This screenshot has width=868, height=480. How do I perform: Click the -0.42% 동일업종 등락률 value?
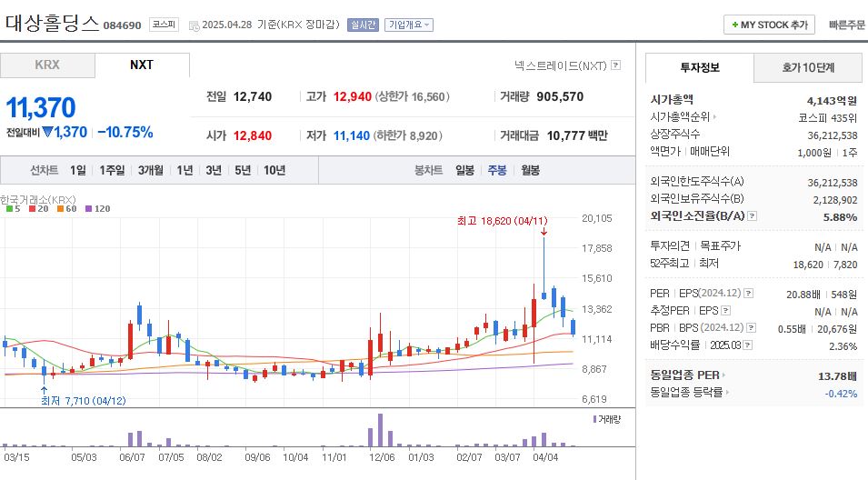(841, 394)
